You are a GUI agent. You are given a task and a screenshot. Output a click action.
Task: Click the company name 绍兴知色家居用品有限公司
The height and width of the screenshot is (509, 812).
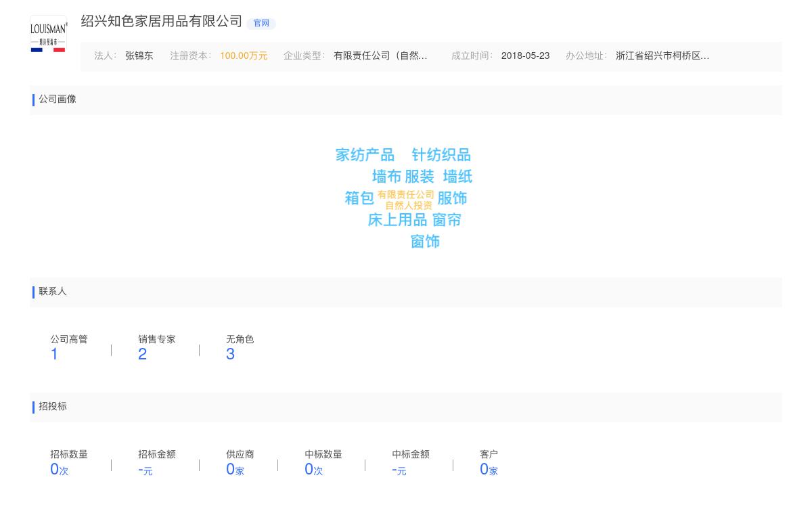click(x=161, y=22)
